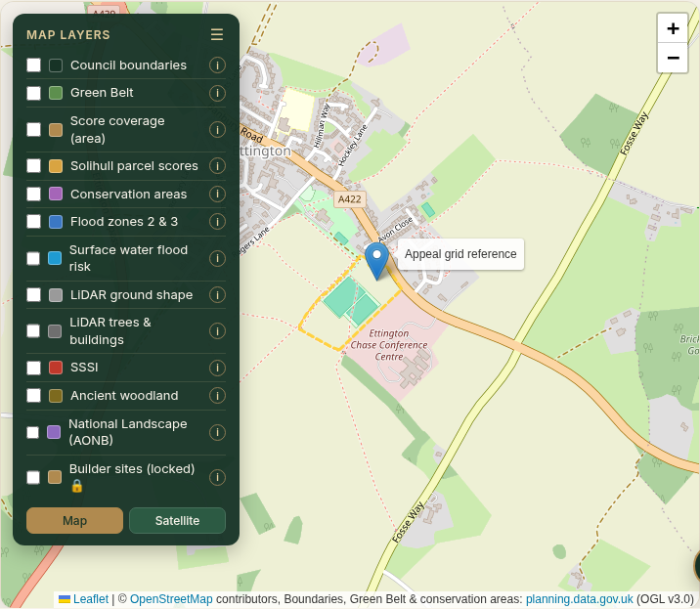View info for Flood zones 2 & 3
Image resolution: width=700 pixels, height=609 pixels.
click(217, 222)
